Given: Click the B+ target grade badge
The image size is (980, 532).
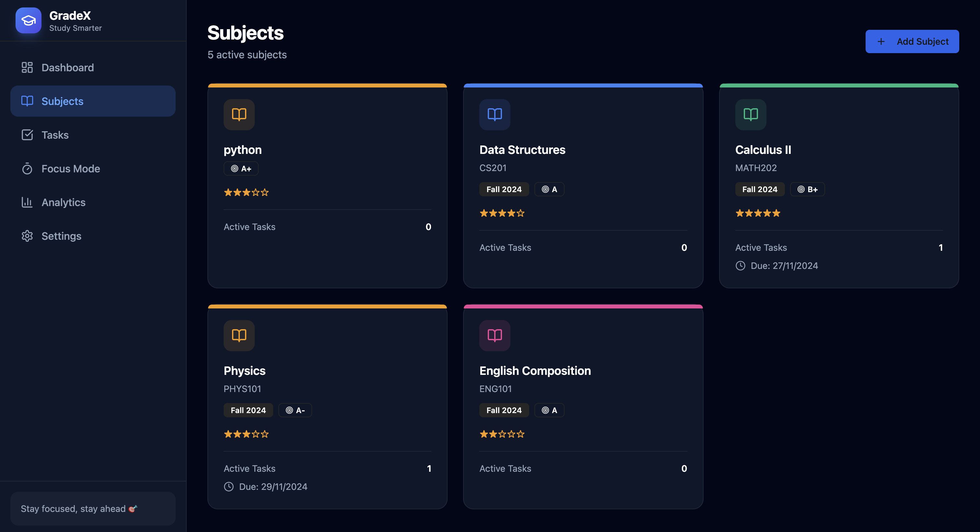Looking at the screenshot, I should 807,190.
